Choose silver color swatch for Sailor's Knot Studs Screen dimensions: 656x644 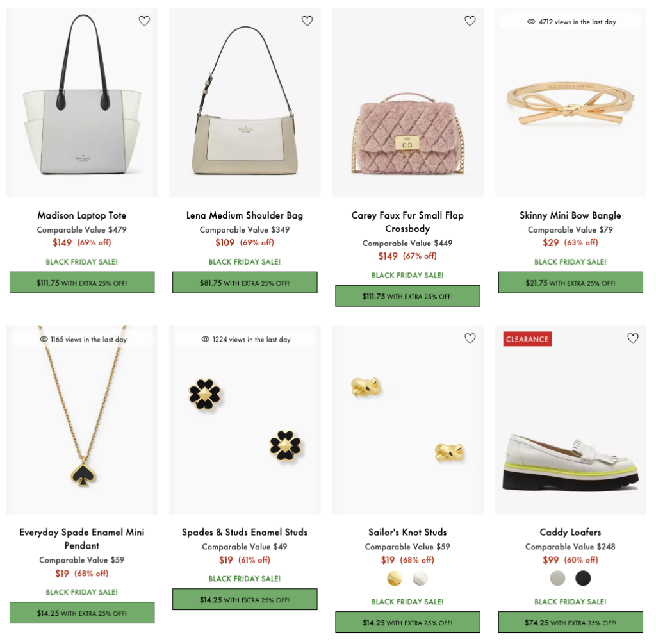(x=420, y=579)
